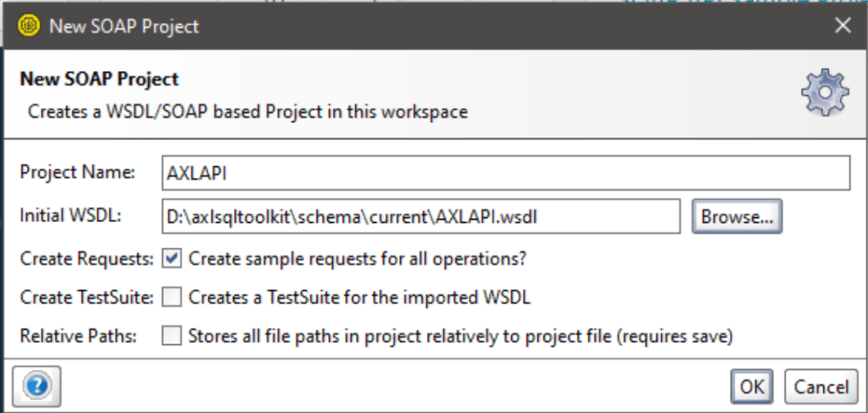Close the New SOAP Project dialog
This screenshot has width=868, height=413.
842,25
